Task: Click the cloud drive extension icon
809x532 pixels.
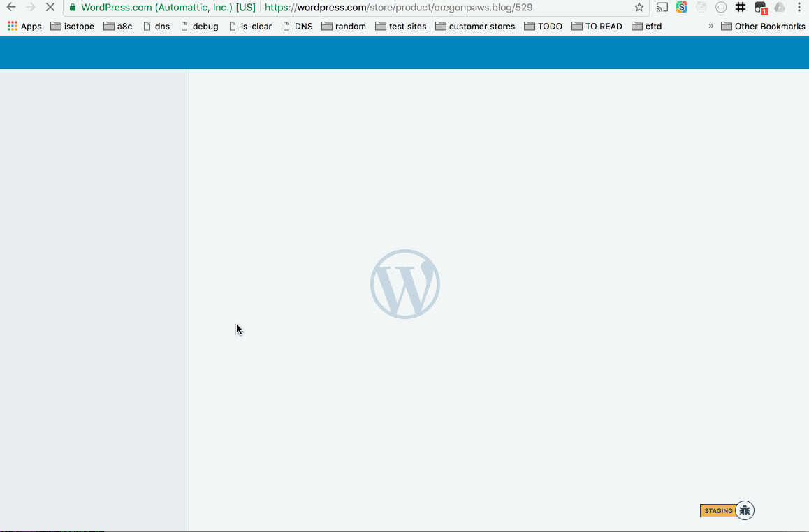Action: coord(780,7)
